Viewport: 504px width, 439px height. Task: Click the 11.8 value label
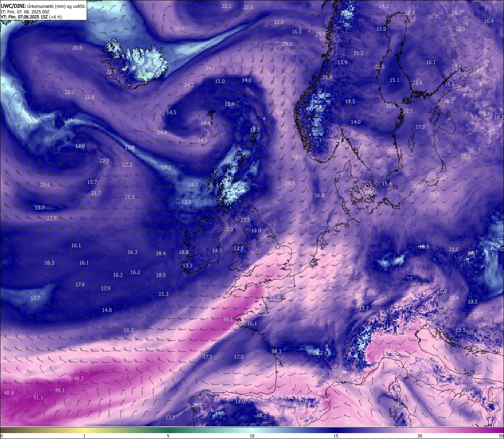coord(130,147)
